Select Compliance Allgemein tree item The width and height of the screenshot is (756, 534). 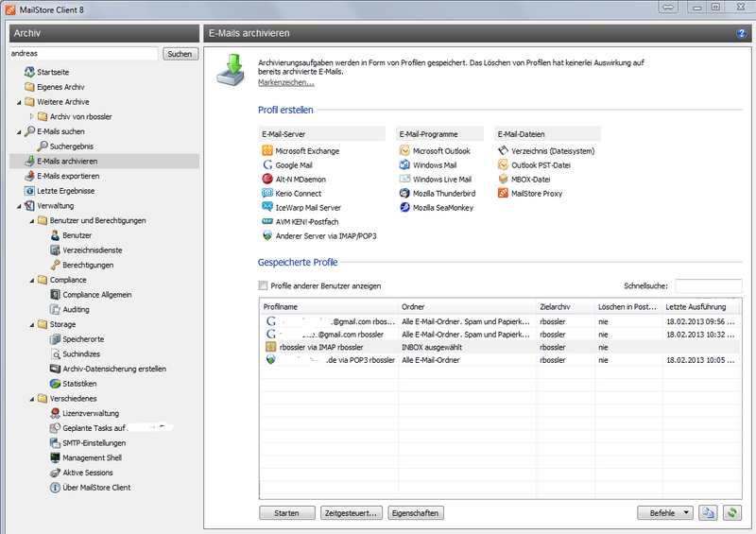point(97,294)
